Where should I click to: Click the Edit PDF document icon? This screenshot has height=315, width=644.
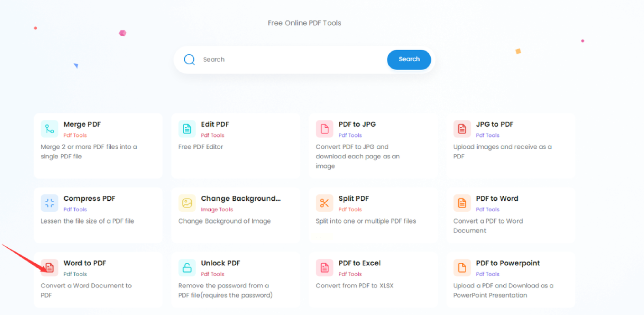click(187, 129)
